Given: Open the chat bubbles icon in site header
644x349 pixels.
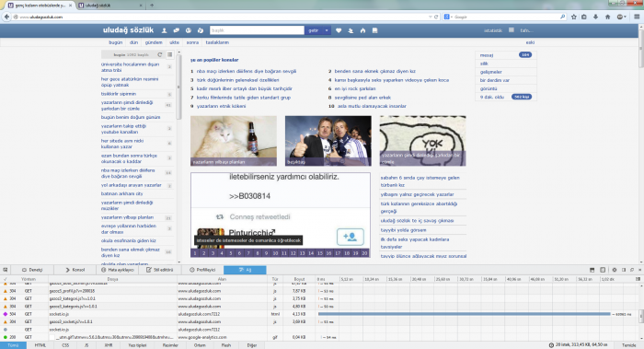Looking at the screenshot, I should 177,30.
